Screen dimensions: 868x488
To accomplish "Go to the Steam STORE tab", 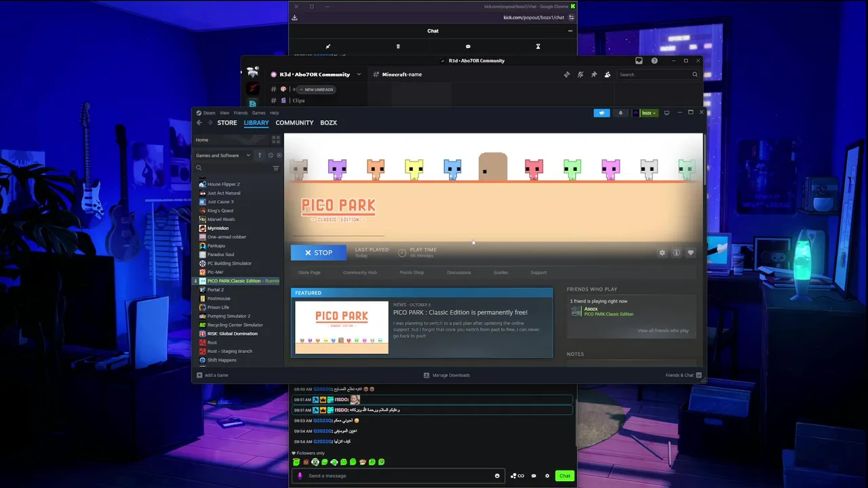I will click(226, 123).
